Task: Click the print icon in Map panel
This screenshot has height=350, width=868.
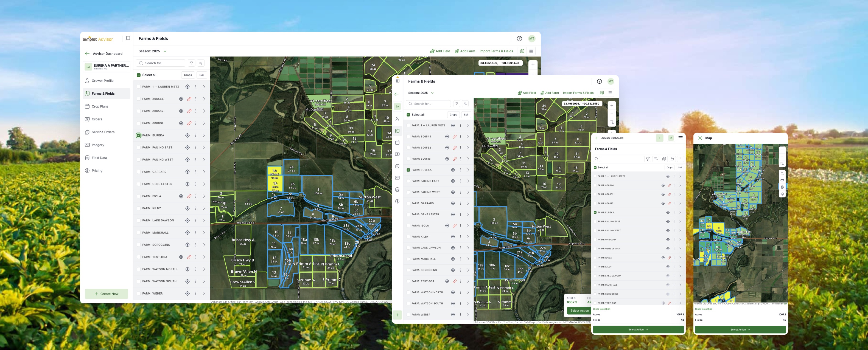Action: click(782, 187)
